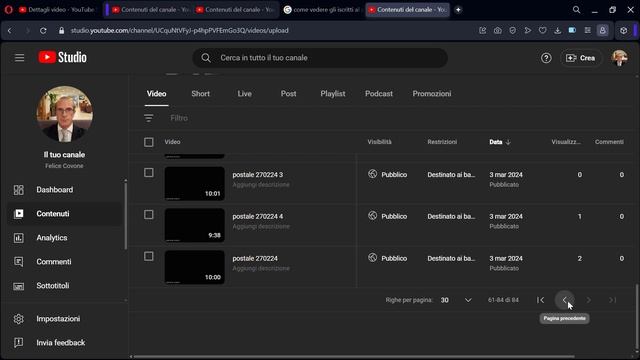640x360 pixels.
Task: Check the box for postale 270224
Action: tap(149, 256)
